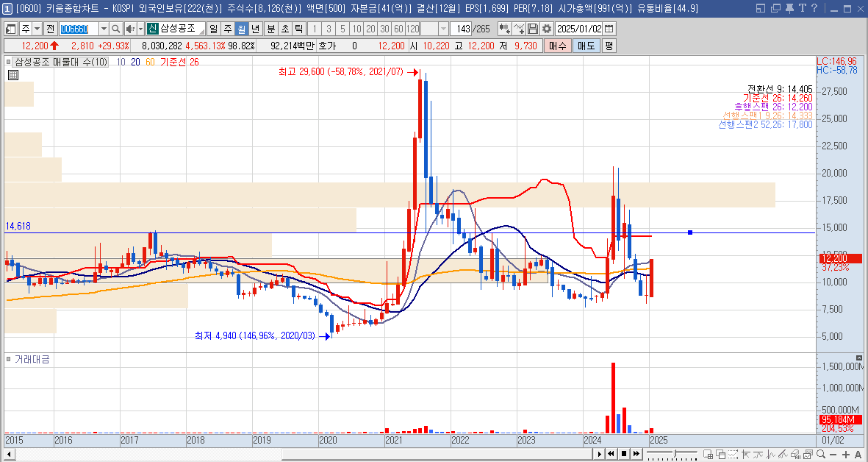Toggle the left side panel icon
Viewport: 868px width, 462px height.
point(10,29)
